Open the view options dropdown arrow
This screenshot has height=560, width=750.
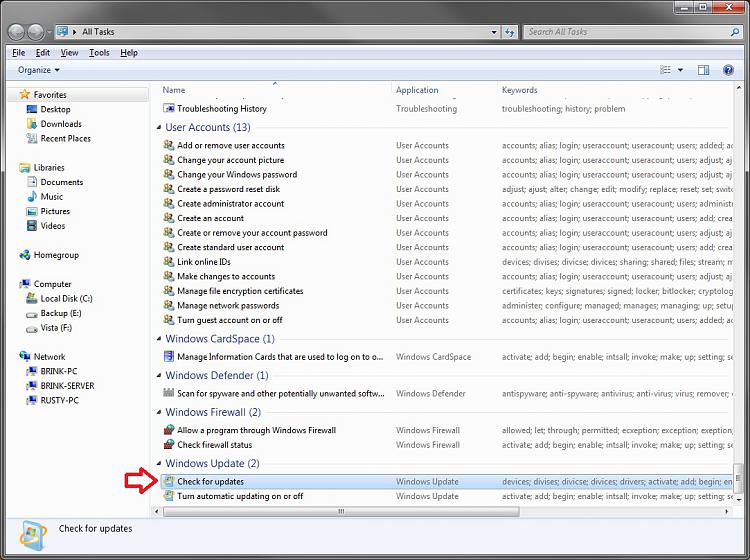[680, 70]
